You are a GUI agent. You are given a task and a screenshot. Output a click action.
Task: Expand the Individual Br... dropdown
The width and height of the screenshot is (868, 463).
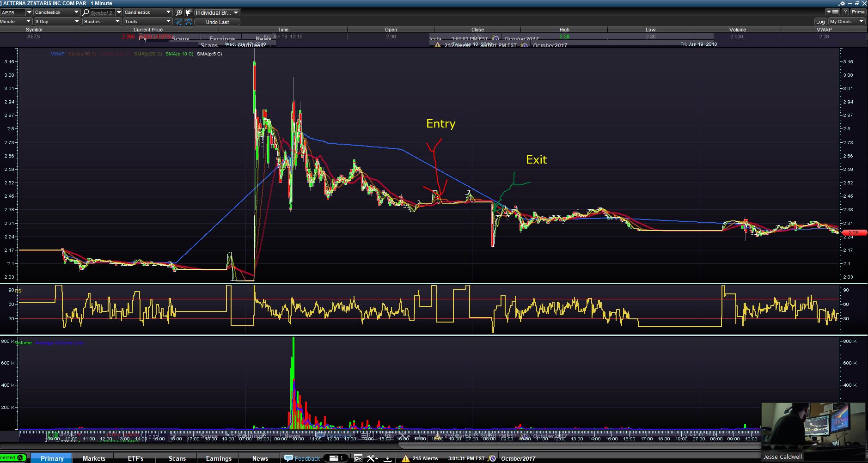pyautogui.click(x=217, y=12)
